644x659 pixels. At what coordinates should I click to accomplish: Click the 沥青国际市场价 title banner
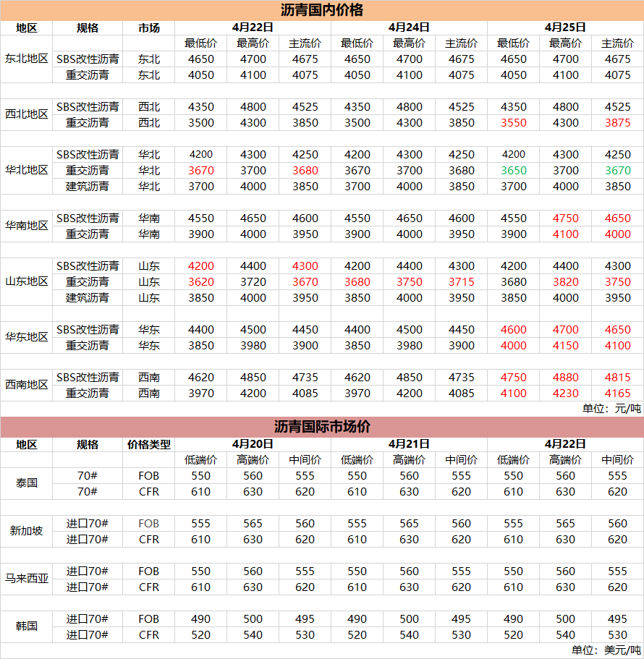322,427
